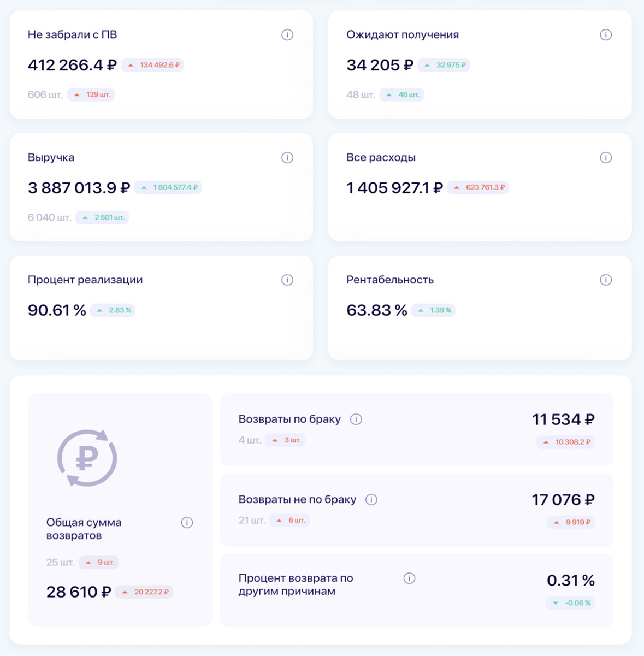The image size is (644, 656).
Task: Click the 3 887 013.9 ₽ revenue value
Action: coord(79,188)
